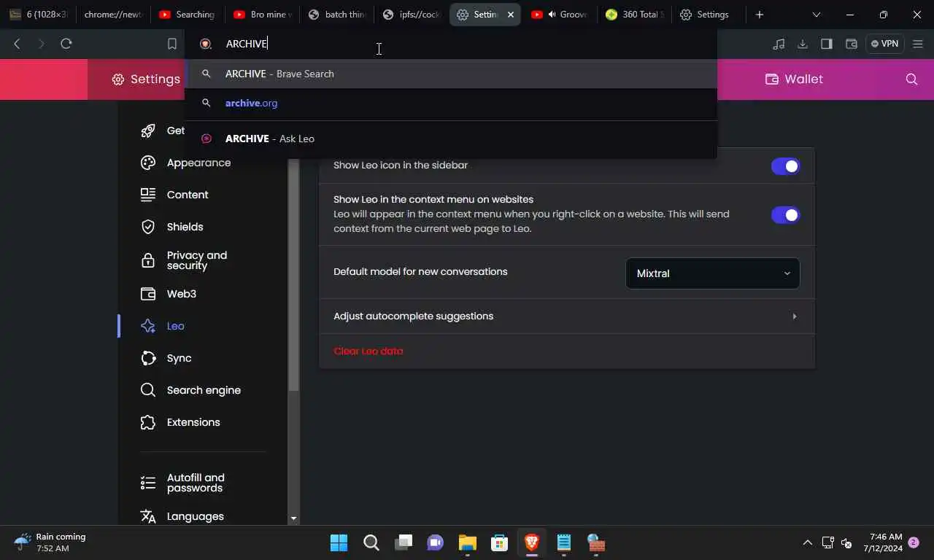The image size is (934, 560).
Task: Switch to the 360 Total tab
Action: pyautogui.click(x=633, y=15)
